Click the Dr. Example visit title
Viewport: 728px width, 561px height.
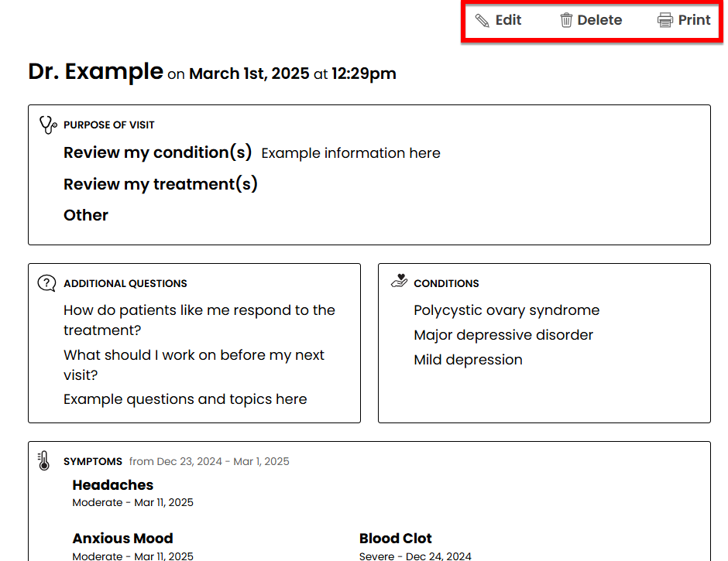[95, 71]
